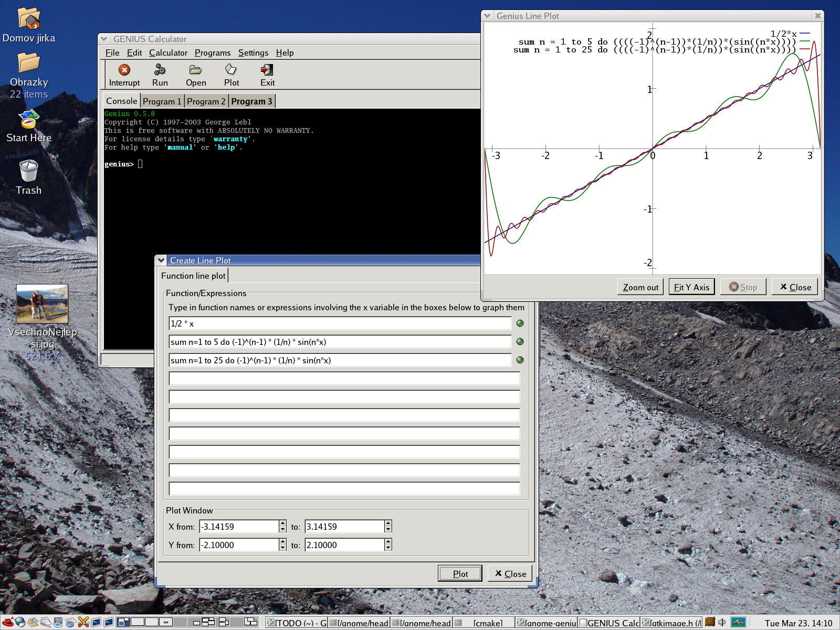The height and width of the screenshot is (630, 840).
Task: Switch to [cmake] taskbar window button
Action: tap(484, 623)
